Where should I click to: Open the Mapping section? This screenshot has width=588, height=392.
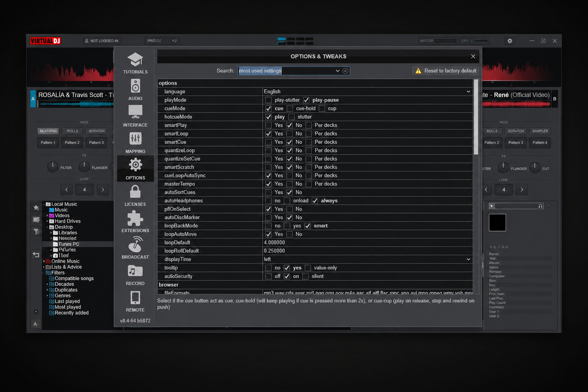click(135, 143)
